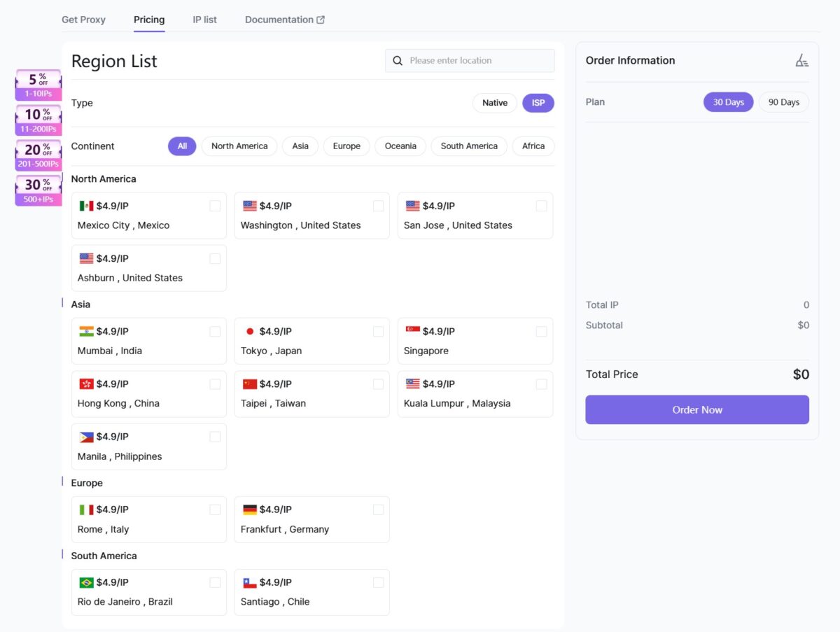The height and width of the screenshot is (632, 840).
Task: Click the 30% off 500+IPs badge
Action: (x=38, y=190)
